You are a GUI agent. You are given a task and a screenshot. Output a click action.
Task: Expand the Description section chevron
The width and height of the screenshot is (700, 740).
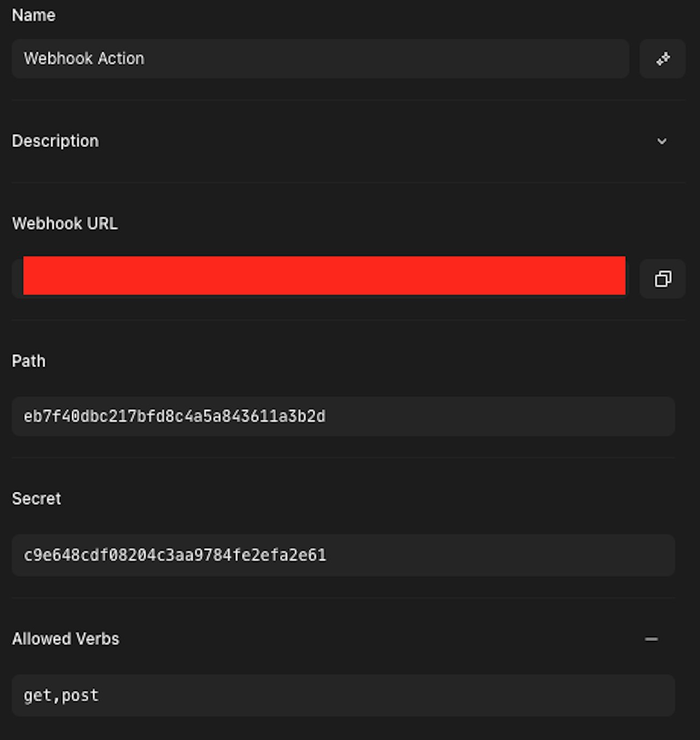point(662,142)
